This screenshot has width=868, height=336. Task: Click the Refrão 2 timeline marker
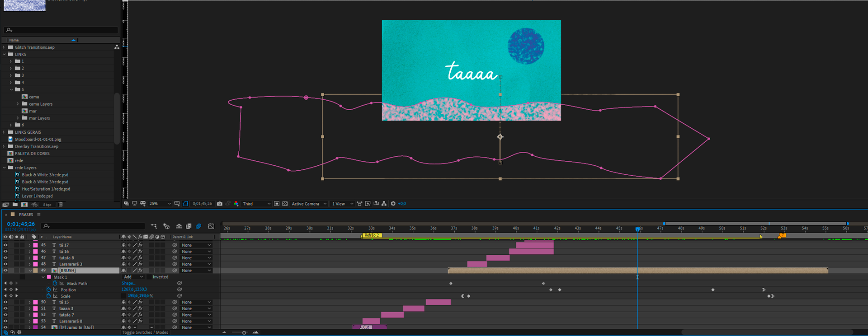(x=372, y=235)
